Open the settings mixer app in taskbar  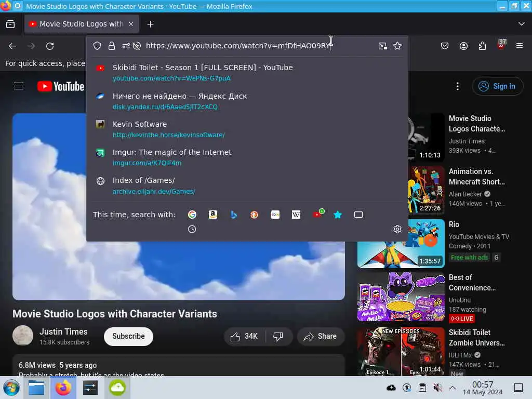coord(90,388)
